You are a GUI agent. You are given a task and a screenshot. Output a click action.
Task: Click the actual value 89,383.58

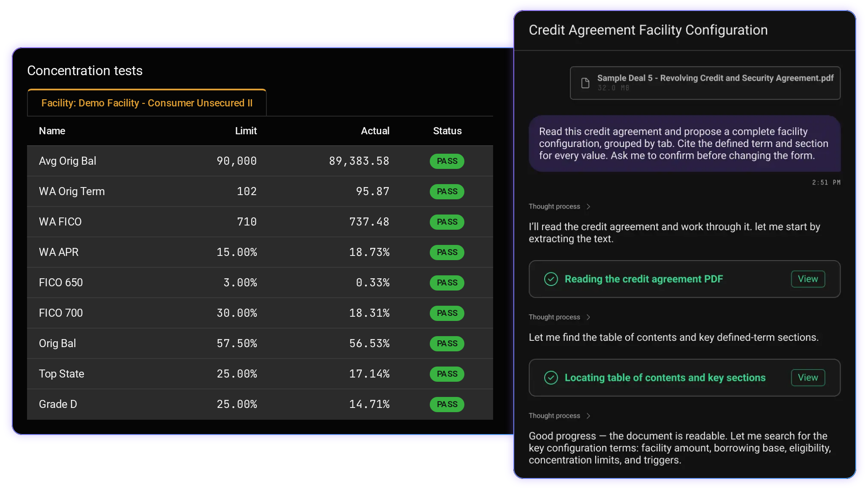[359, 161]
